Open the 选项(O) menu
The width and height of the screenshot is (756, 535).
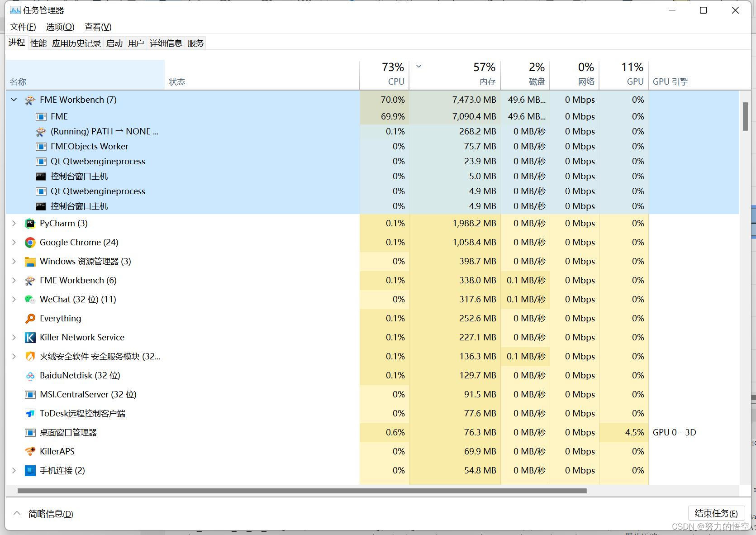[60, 27]
